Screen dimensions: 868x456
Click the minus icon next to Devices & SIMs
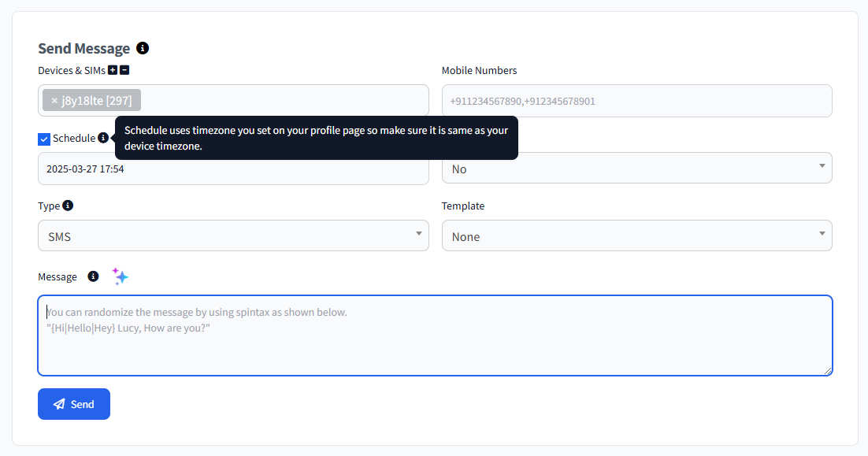click(124, 69)
